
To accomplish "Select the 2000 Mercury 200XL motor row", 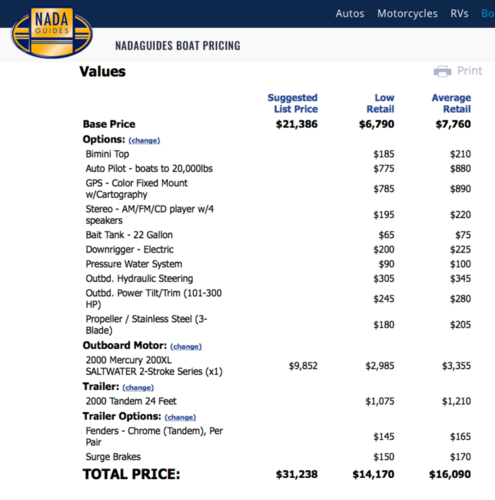I will coord(277,366).
